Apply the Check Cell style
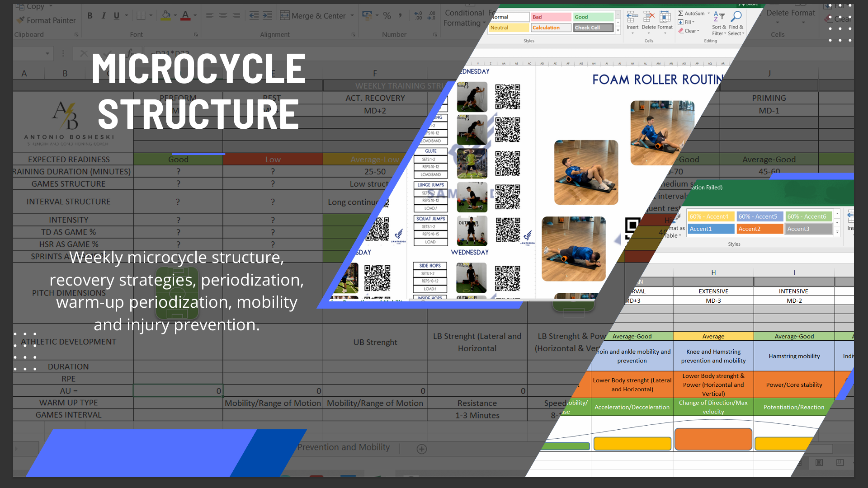Image resolution: width=868 pixels, height=488 pixels. 593,28
